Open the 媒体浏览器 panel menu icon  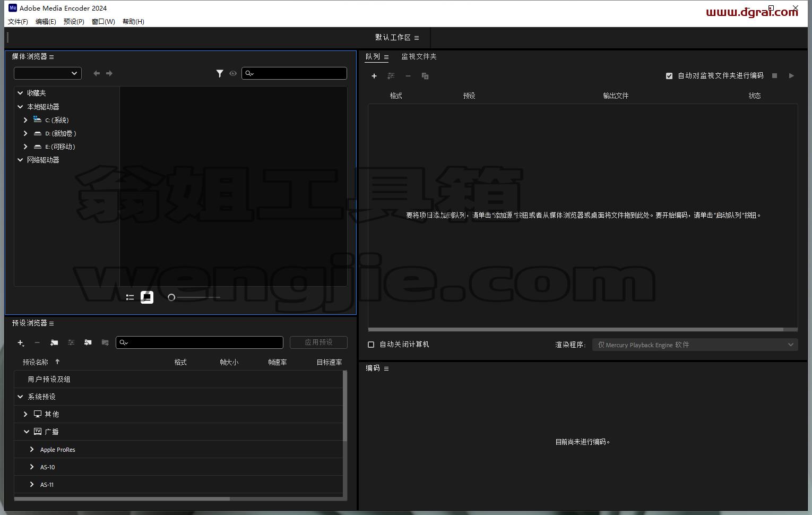(51, 57)
